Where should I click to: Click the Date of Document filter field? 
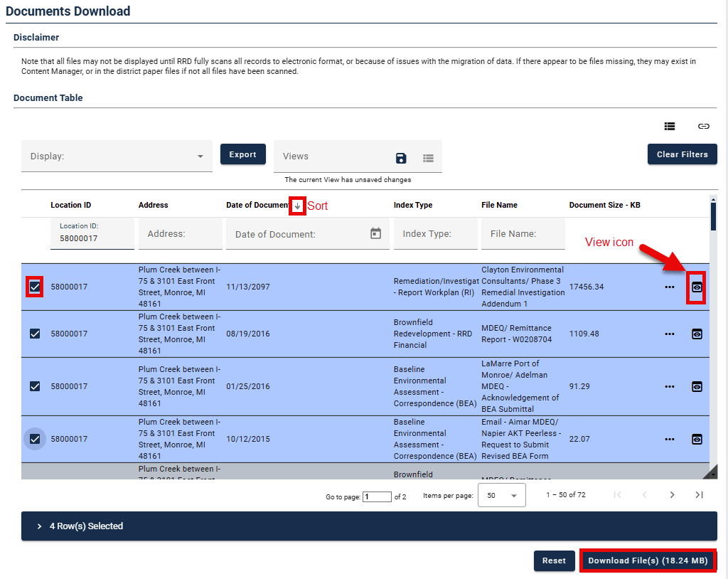pos(307,234)
